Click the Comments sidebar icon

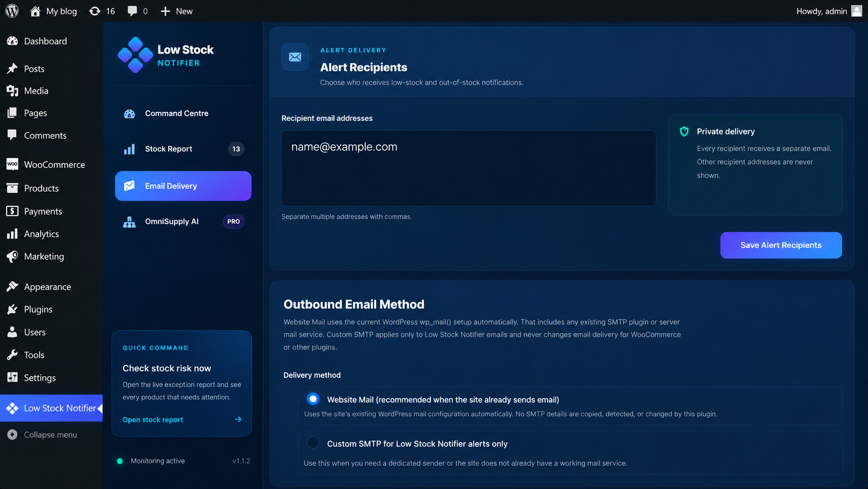pyautogui.click(x=12, y=135)
